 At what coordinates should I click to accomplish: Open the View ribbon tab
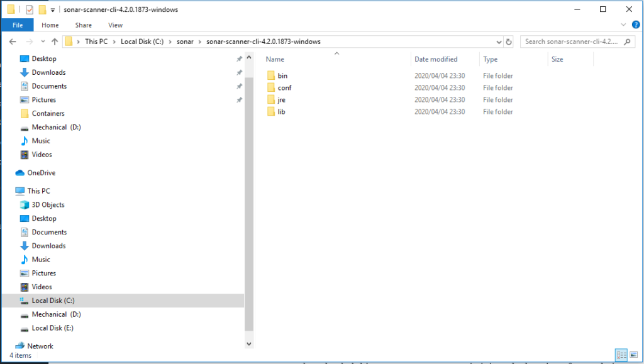tap(116, 25)
